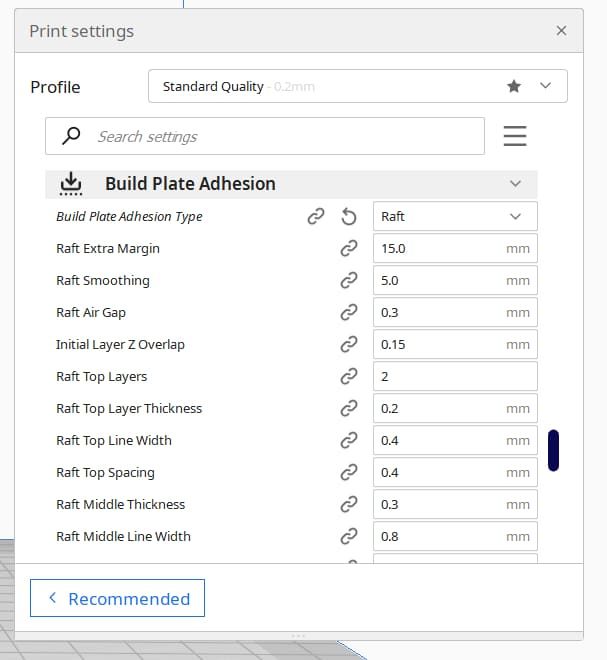Viewport: 607px width, 660px height.
Task: Click the link icon for Build Plate Adhesion Type
Action: pyautogui.click(x=316, y=217)
